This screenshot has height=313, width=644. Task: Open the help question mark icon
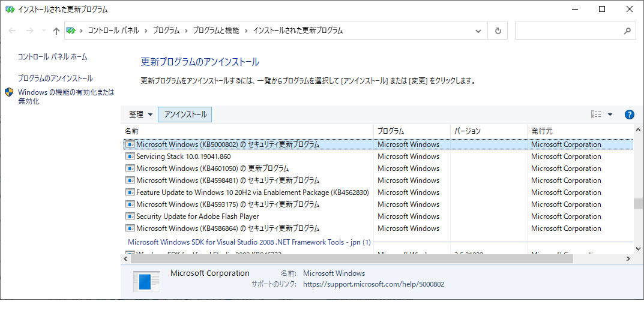(629, 115)
